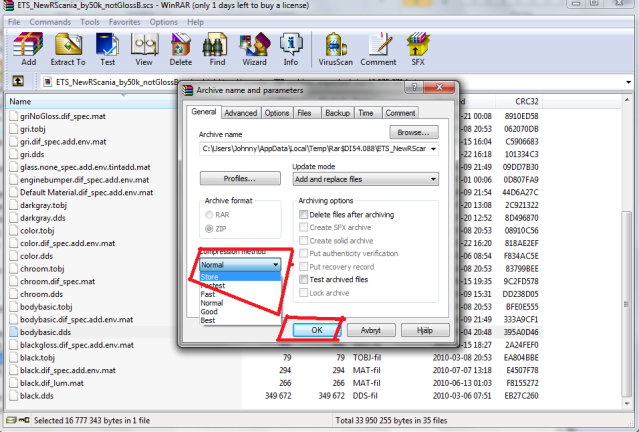
Task: Choose Store compression method
Action: (x=240, y=277)
